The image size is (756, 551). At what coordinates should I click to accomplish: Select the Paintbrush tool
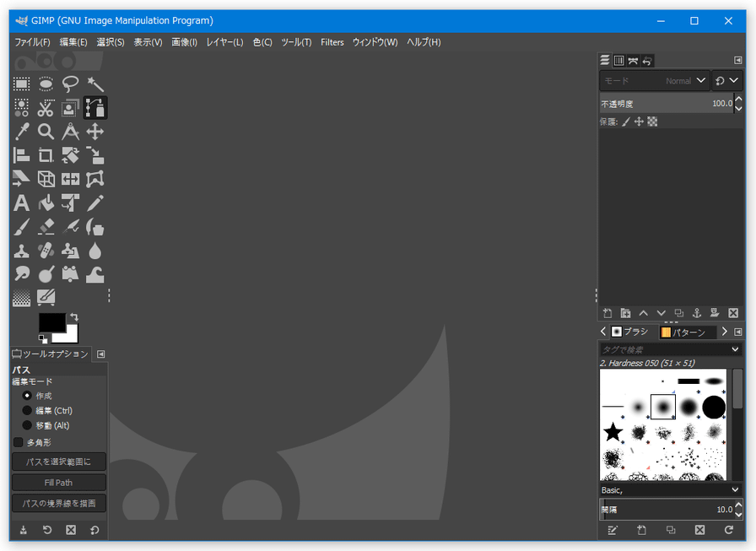point(21,227)
